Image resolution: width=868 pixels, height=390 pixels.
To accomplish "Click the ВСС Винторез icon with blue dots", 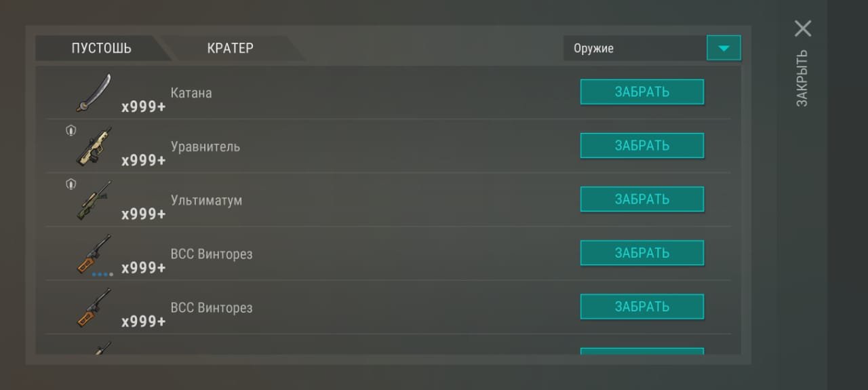I will 94,252.
